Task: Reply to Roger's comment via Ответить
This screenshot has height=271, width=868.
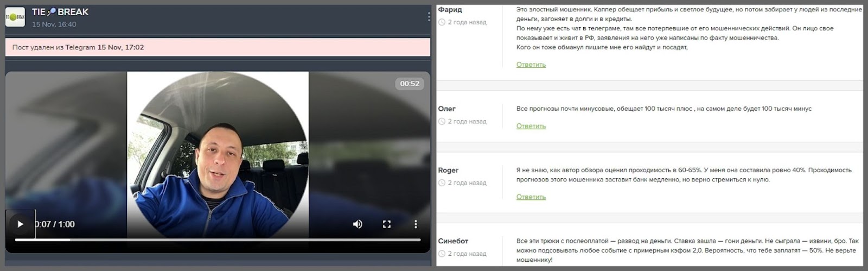Action: point(531,197)
